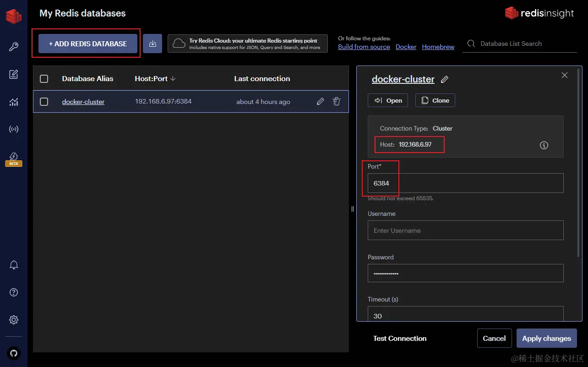Open the Docker guide link
Viewport: 588px width, 367px height.
(x=406, y=47)
